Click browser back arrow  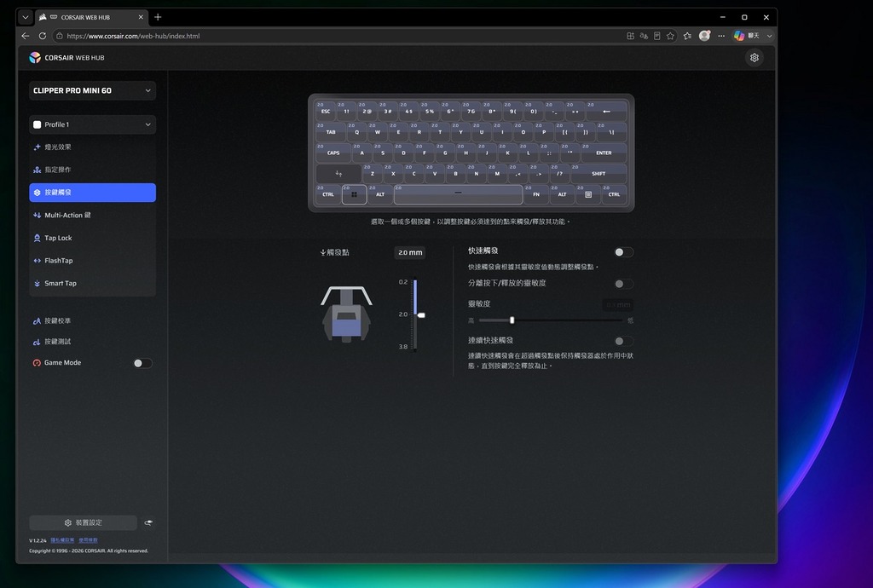coord(26,36)
